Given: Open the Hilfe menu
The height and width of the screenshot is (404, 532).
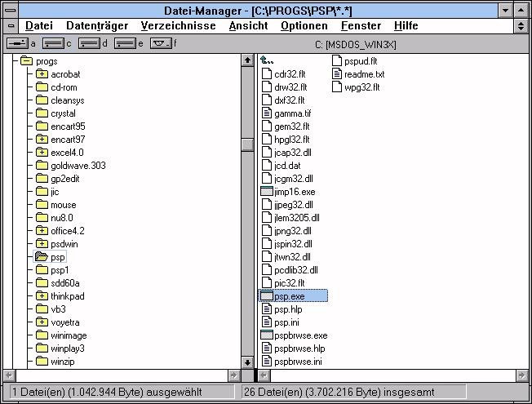Looking at the screenshot, I should 406,25.
